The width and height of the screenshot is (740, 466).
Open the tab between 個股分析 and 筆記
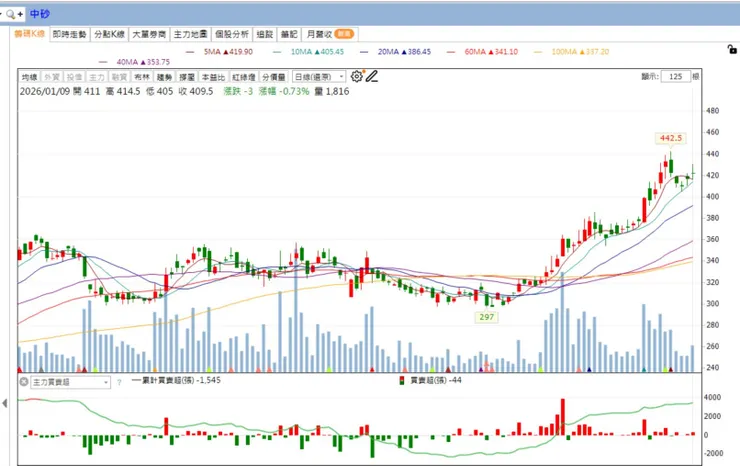click(x=265, y=34)
